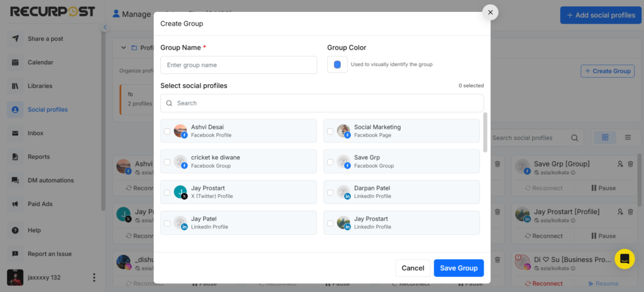Viewport: 644px width, 292px height.
Task: Switch to list view icon
Action: pos(628,138)
